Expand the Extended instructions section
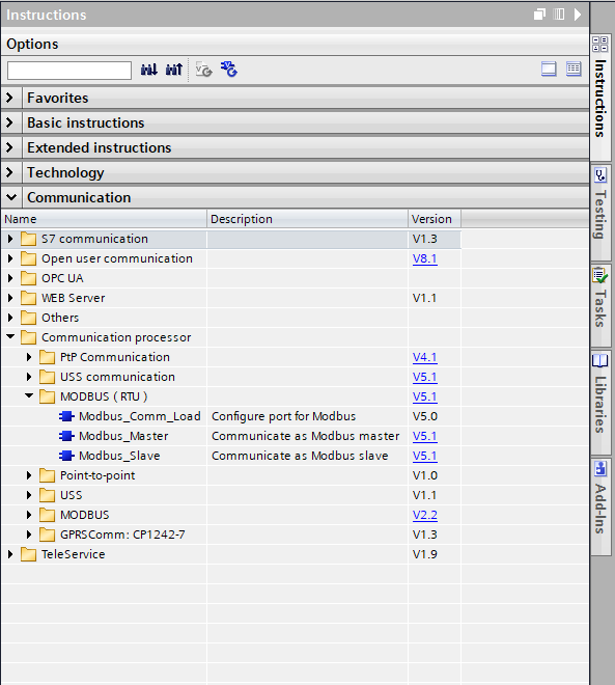Screen dimensions: 615x685 [x=10, y=147]
